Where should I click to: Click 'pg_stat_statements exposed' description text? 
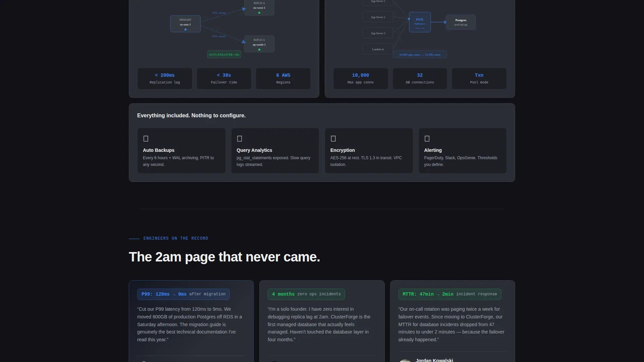tap(273, 161)
